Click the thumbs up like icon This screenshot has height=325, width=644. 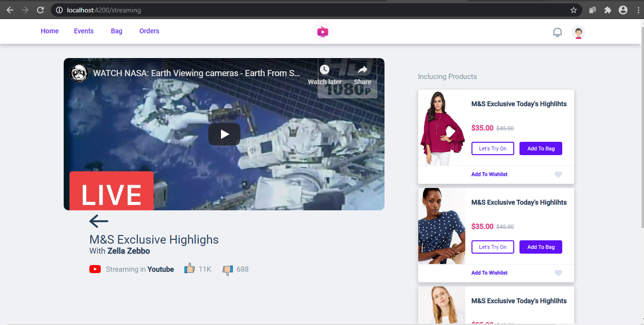[189, 268]
